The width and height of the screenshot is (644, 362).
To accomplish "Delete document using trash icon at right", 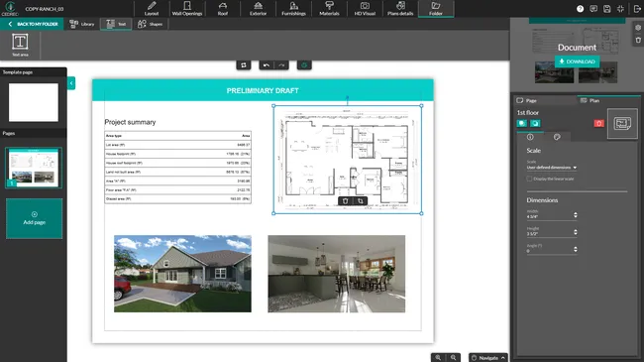I will tap(638, 40).
